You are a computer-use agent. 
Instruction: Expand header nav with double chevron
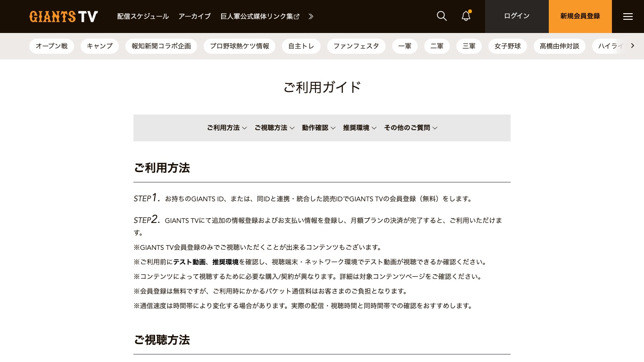[x=311, y=16]
